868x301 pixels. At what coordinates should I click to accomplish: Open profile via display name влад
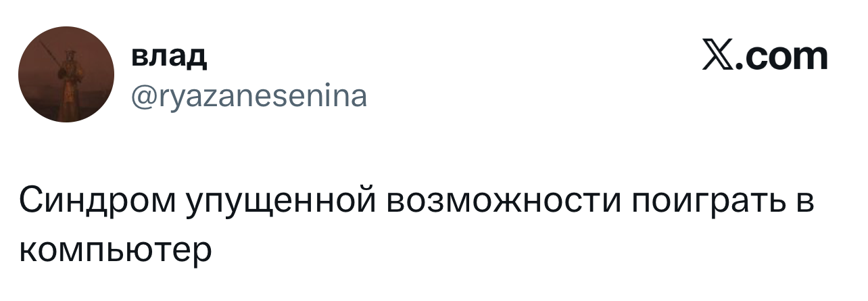(x=168, y=58)
